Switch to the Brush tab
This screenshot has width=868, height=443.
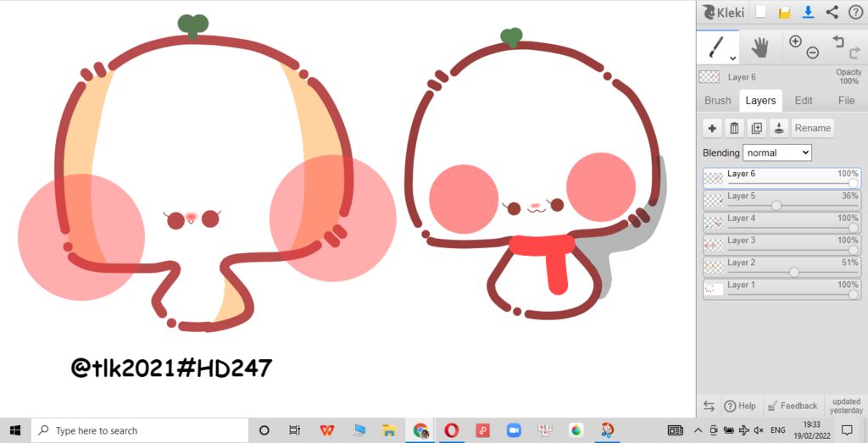pyautogui.click(x=717, y=101)
